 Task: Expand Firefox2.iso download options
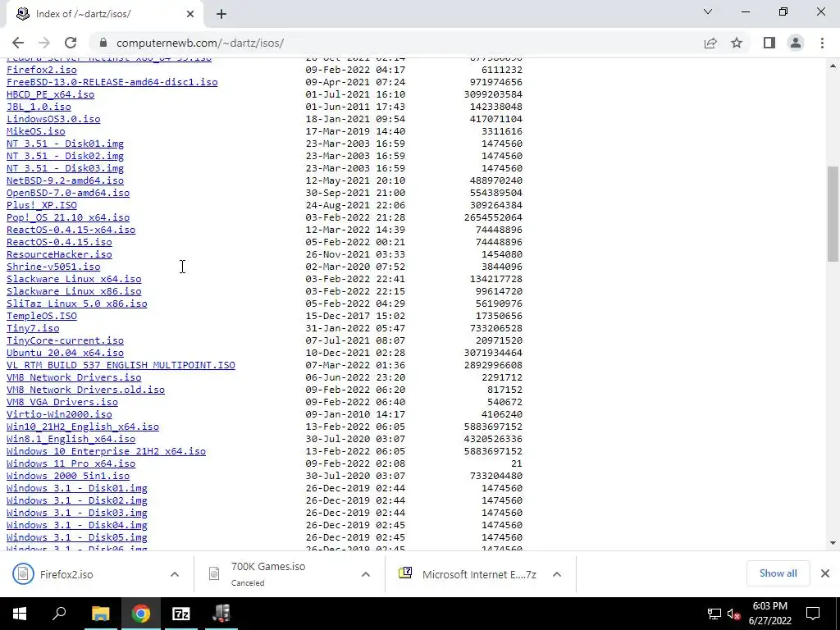click(175, 574)
